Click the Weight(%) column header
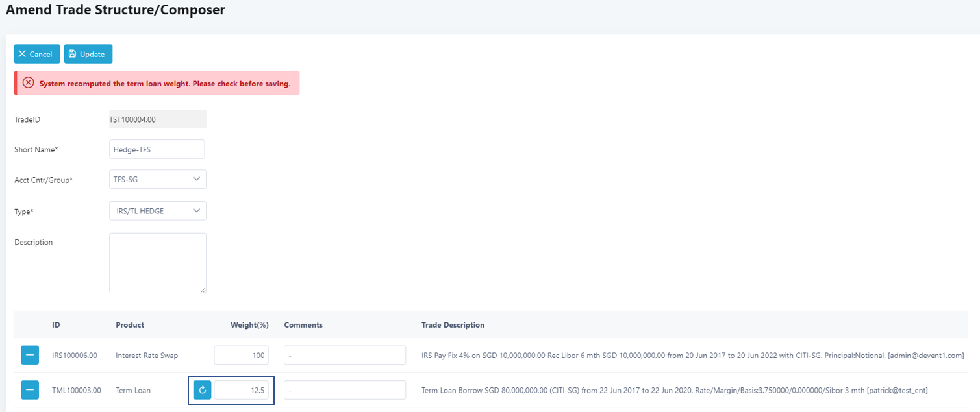Screen dimensions: 980x412 point(249,325)
